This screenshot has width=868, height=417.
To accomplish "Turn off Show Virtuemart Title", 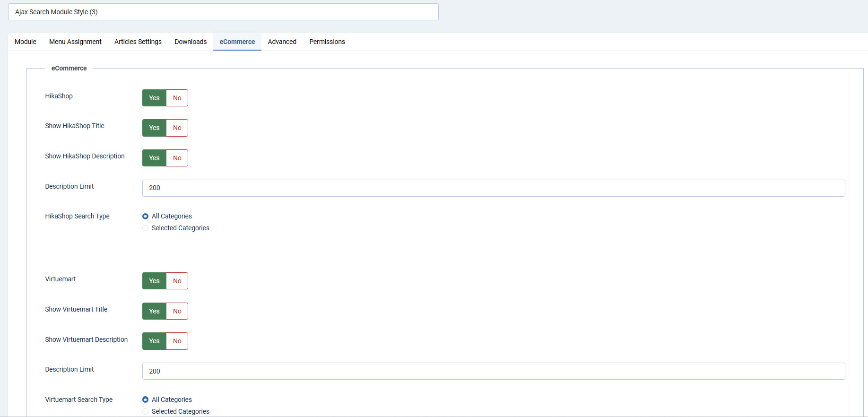I will (177, 311).
